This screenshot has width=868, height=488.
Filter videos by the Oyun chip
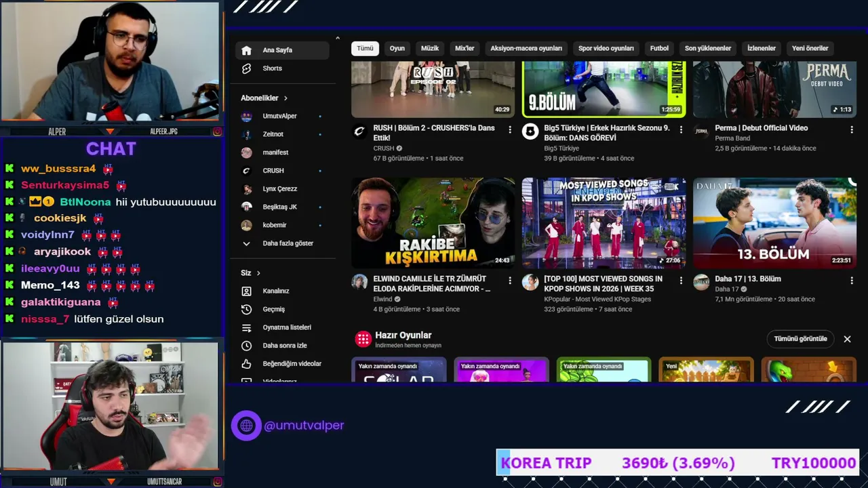pyautogui.click(x=397, y=48)
